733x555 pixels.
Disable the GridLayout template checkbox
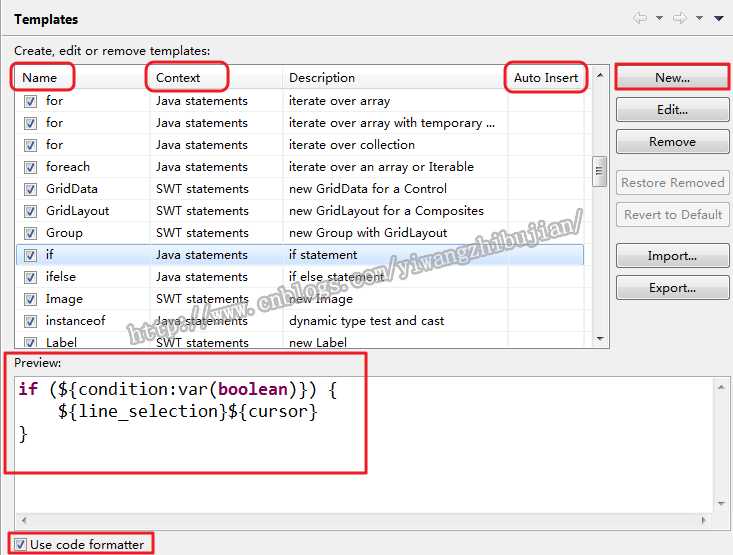[x=30, y=211]
